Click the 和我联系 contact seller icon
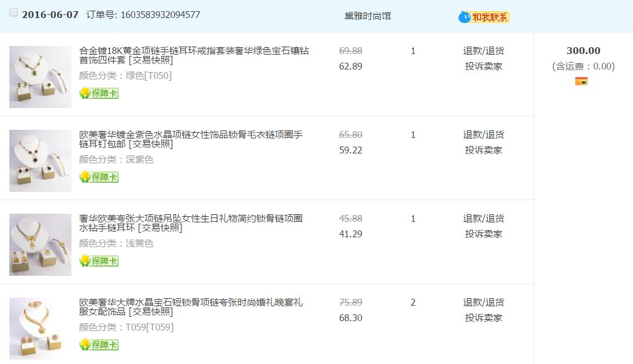This screenshot has width=633, height=364. (x=484, y=17)
